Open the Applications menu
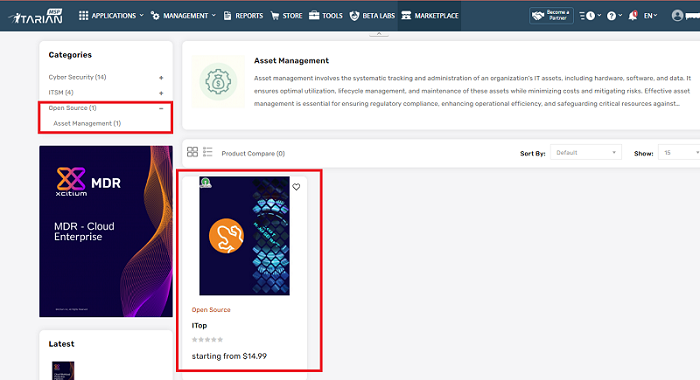The image size is (700, 380). [x=111, y=16]
